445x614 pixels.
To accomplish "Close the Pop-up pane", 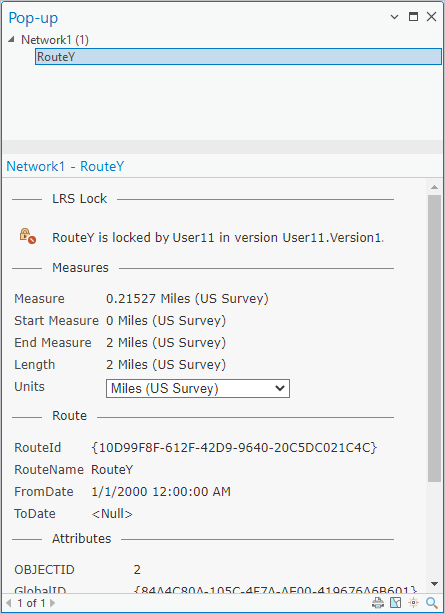I will point(431,16).
